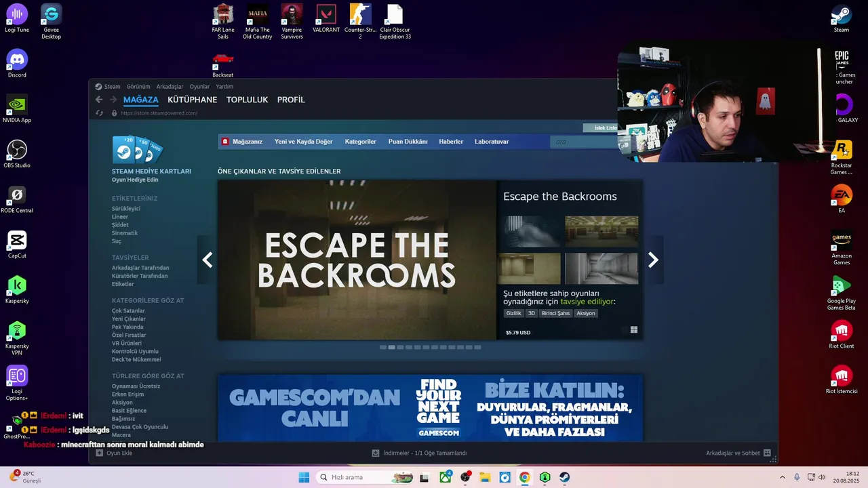The width and height of the screenshot is (868, 488).
Task: Launch the EA app desktop icon
Action: [x=842, y=199]
